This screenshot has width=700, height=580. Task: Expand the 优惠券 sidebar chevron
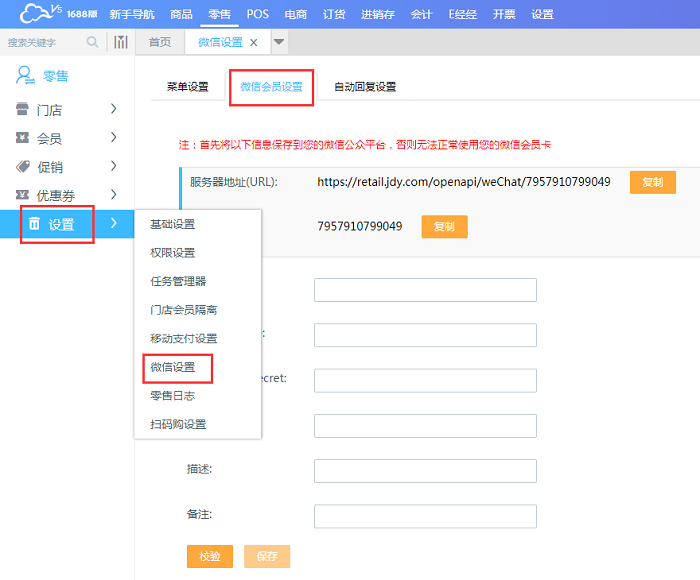(114, 195)
